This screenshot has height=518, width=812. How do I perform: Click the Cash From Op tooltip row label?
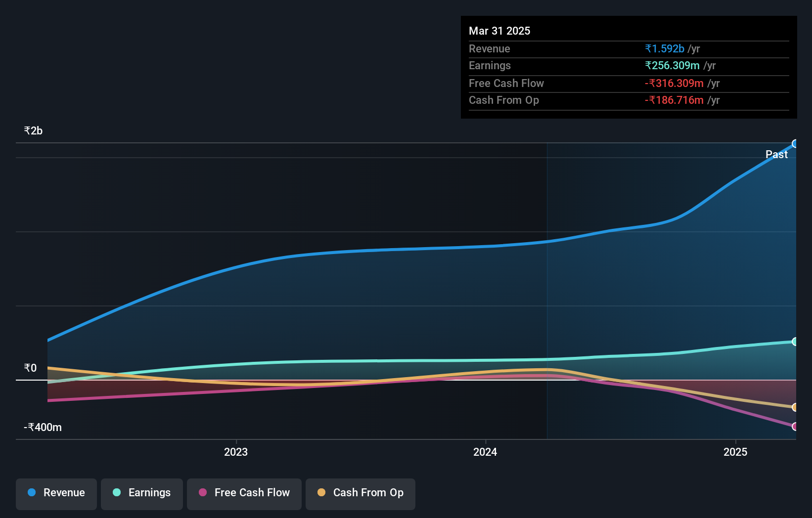[x=504, y=100]
